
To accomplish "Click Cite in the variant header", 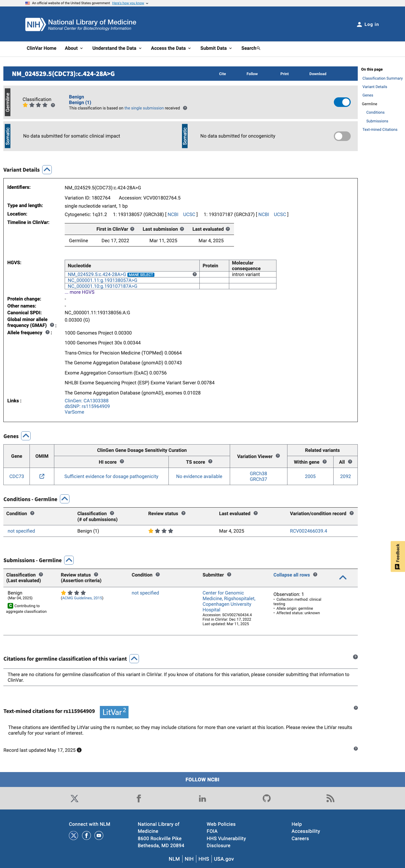I will tap(222, 74).
